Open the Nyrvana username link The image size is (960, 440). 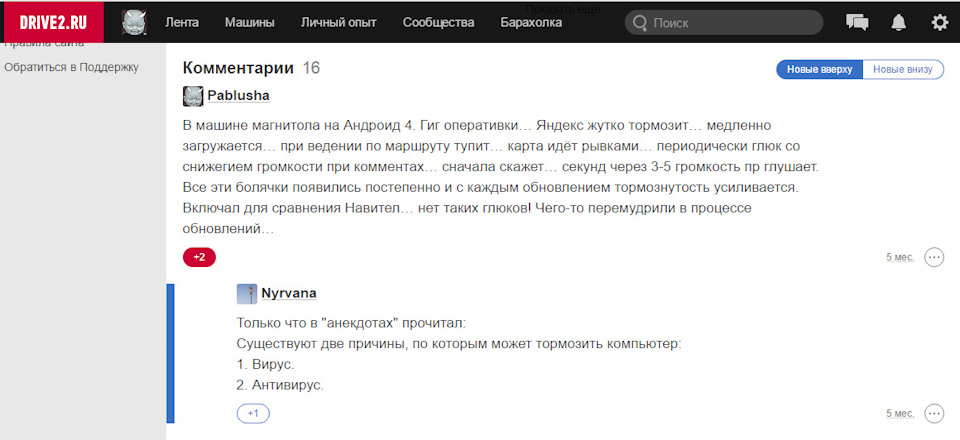click(289, 293)
